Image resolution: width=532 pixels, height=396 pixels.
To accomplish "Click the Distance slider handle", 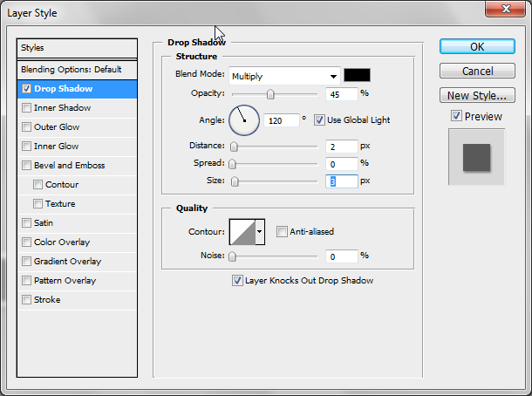I will [x=234, y=147].
